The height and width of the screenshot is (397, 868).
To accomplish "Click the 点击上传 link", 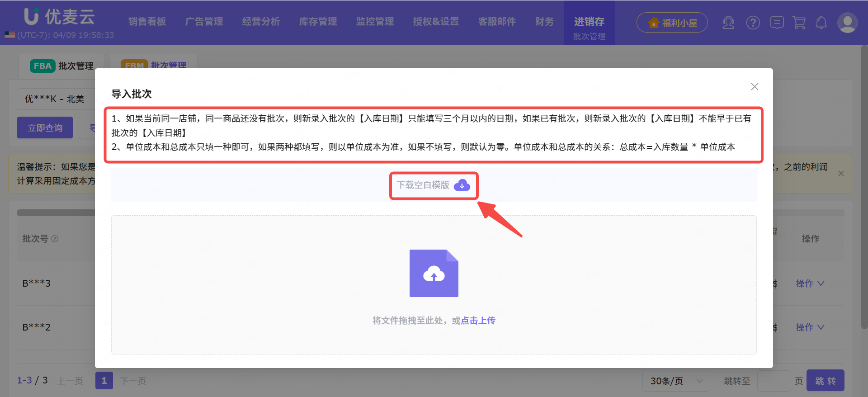I will [x=478, y=321].
